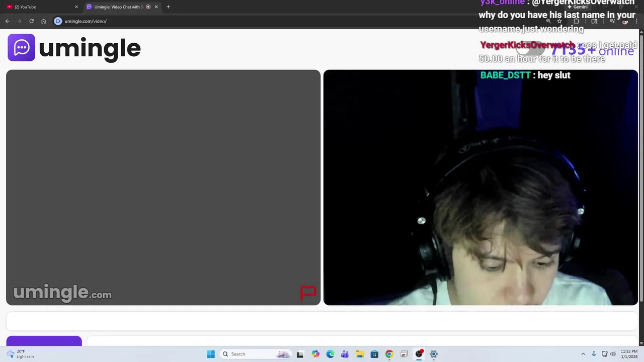Viewport: 644px width, 362px height.
Task: Click the 7135+ online counter text
Action: pos(592,50)
